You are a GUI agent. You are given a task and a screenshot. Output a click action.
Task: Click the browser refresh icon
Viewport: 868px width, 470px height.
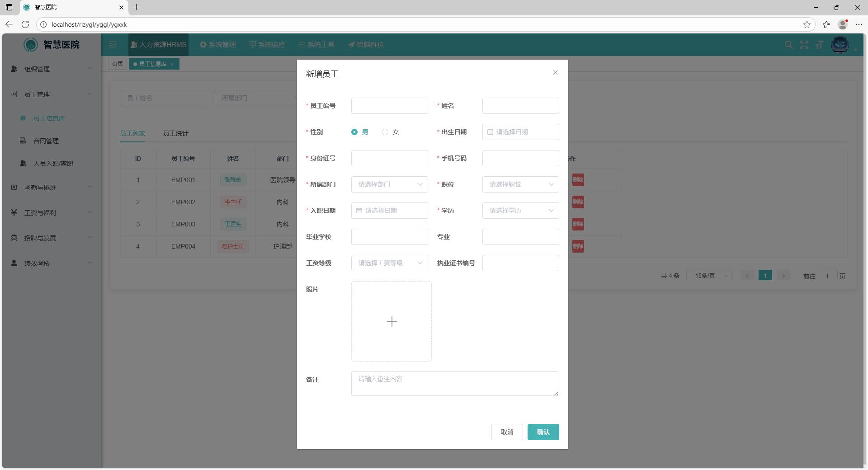[x=25, y=24]
